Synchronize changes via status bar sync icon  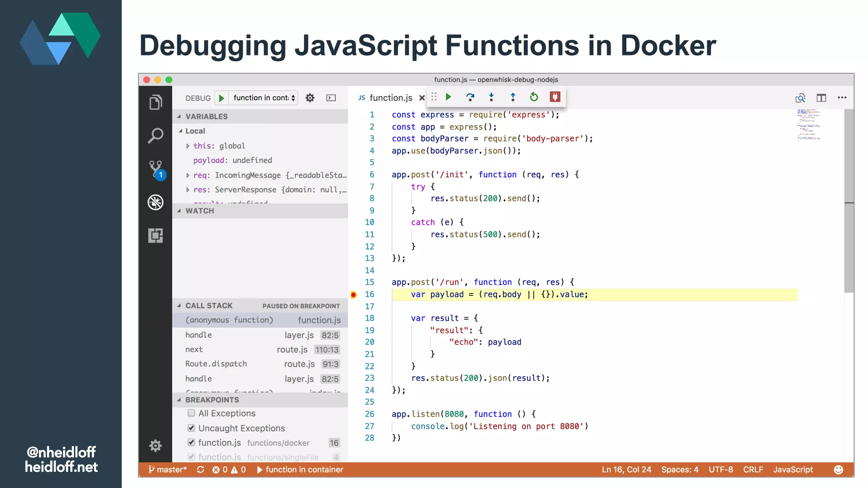(200, 469)
